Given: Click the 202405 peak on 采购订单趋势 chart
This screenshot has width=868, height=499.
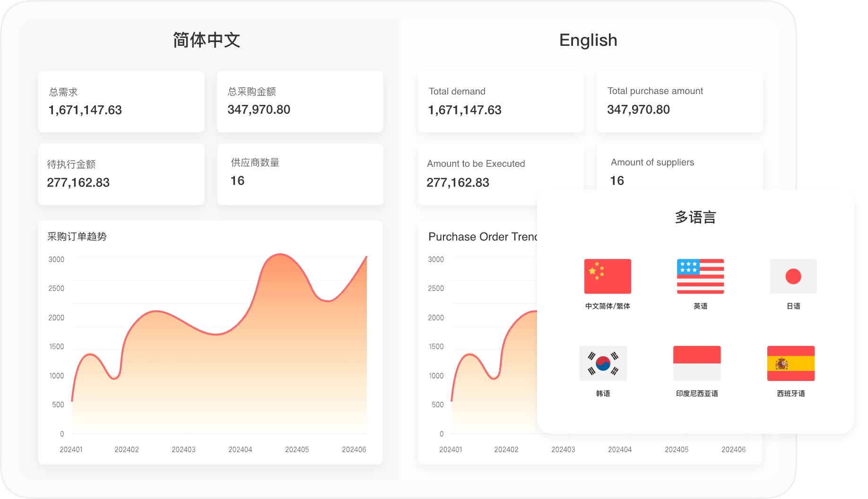Looking at the screenshot, I should (x=281, y=255).
